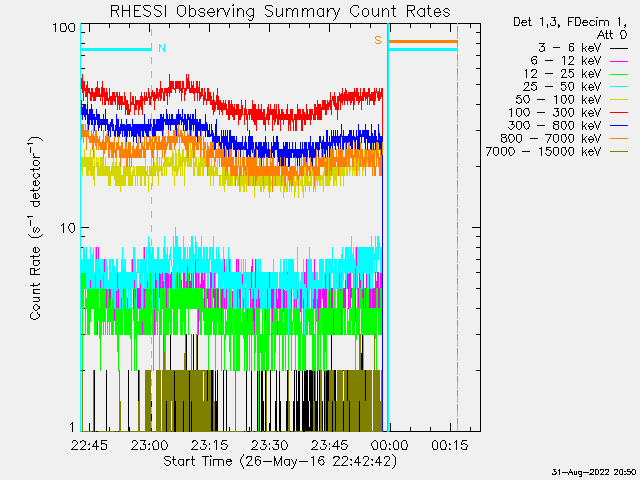Click the orange horizontal S interval bar

(423, 42)
